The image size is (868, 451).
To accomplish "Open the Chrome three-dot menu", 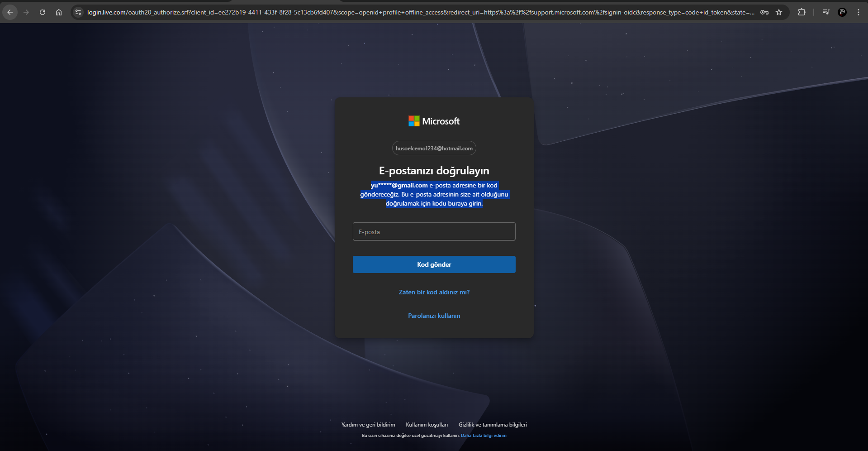I will point(859,12).
